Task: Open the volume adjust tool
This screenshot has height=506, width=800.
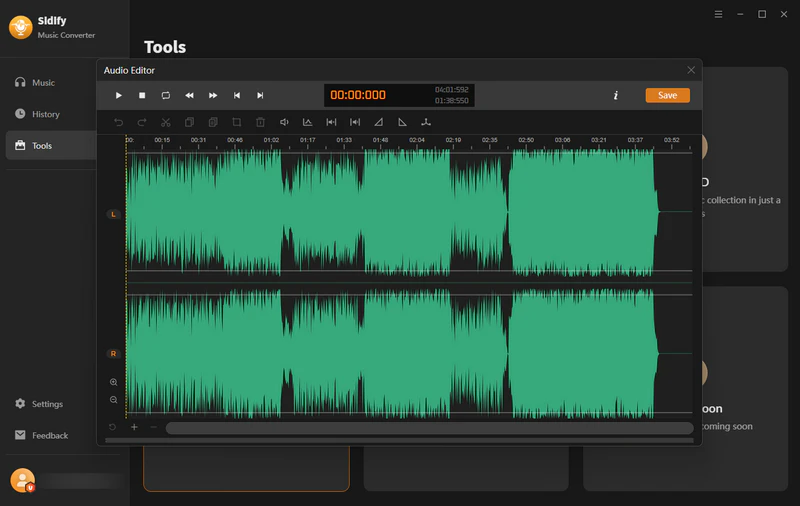Action: click(x=284, y=122)
